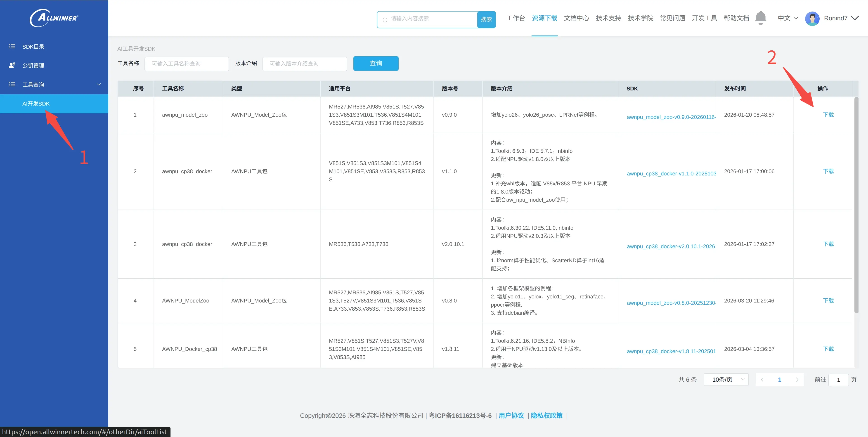The height and width of the screenshot is (437, 868).
Task: Click the AI工具开发SDK page heading
Action: click(136, 49)
